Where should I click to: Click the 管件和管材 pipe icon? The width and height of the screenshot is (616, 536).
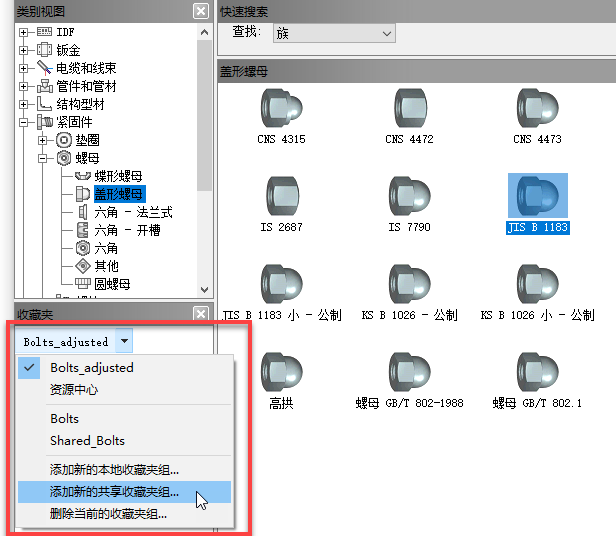(x=45, y=86)
